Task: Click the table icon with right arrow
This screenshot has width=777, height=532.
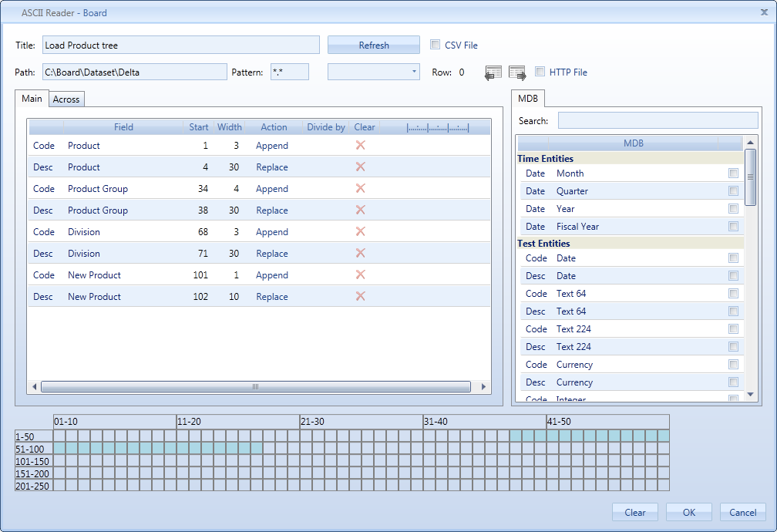Action: click(517, 73)
